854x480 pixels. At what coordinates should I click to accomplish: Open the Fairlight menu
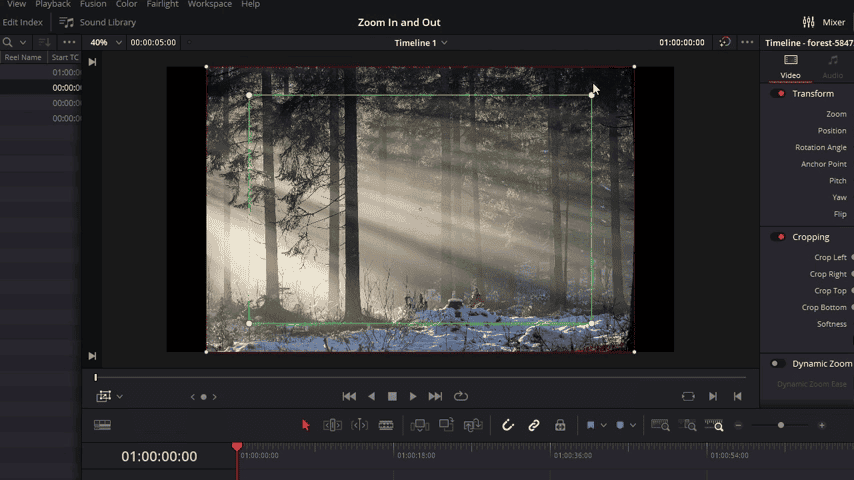pos(162,4)
